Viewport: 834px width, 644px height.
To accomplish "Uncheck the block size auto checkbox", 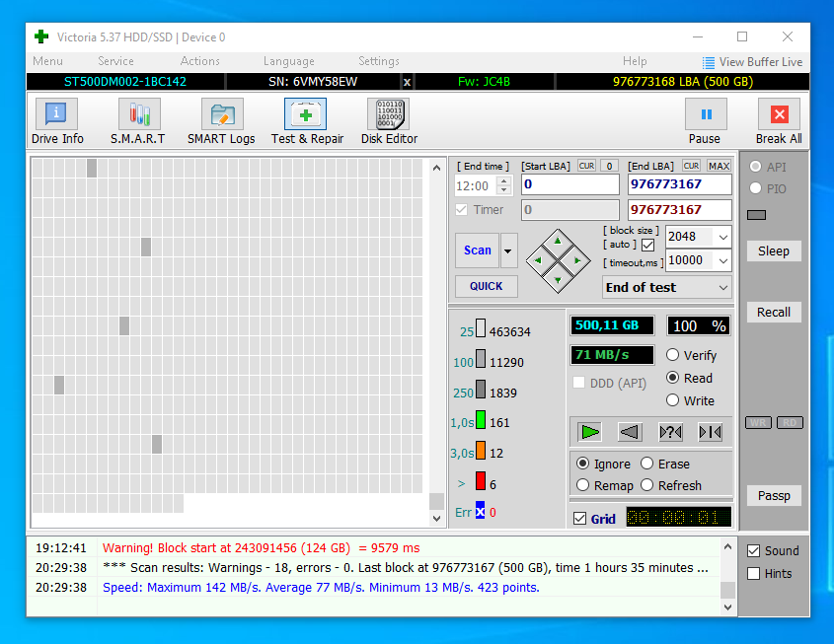I will pos(647,245).
